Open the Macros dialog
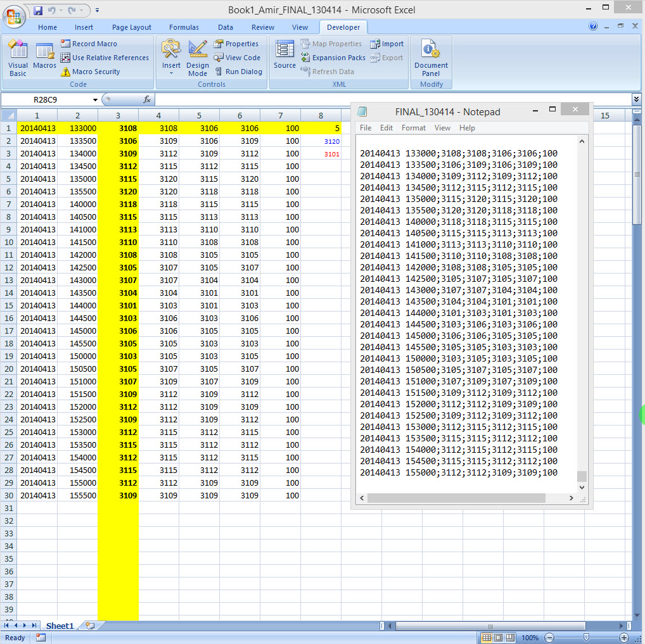Image resolution: width=645 pixels, height=644 pixels. click(44, 55)
